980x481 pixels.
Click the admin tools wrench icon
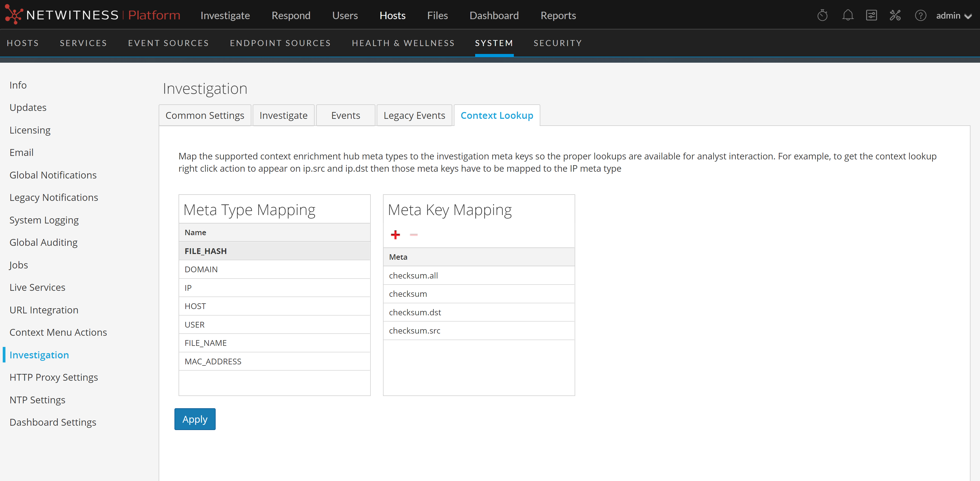[895, 15]
